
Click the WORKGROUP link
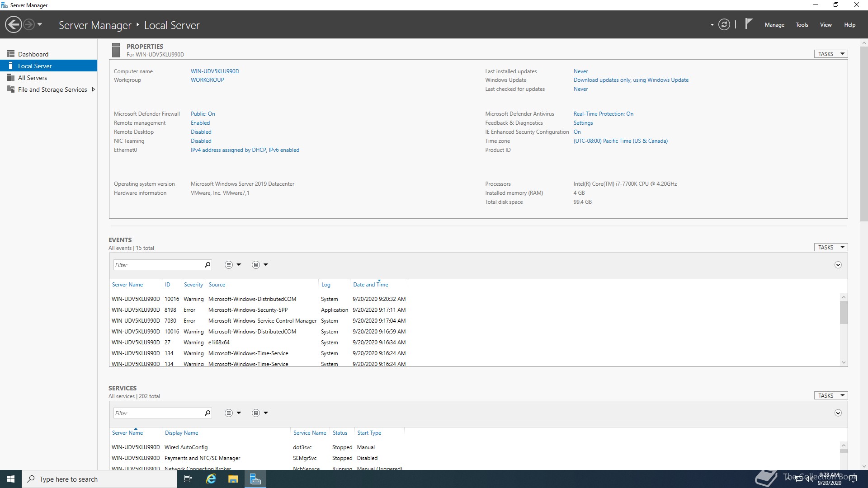[207, 80]
